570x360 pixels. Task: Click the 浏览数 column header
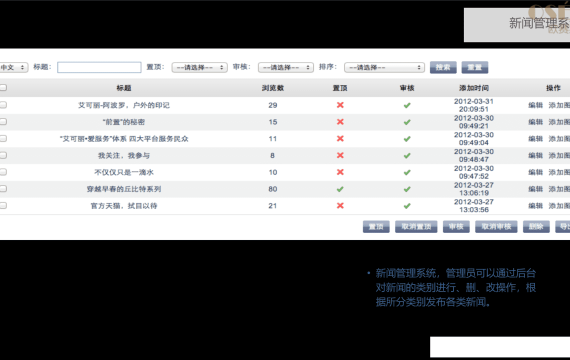click(x=273, y=88)
